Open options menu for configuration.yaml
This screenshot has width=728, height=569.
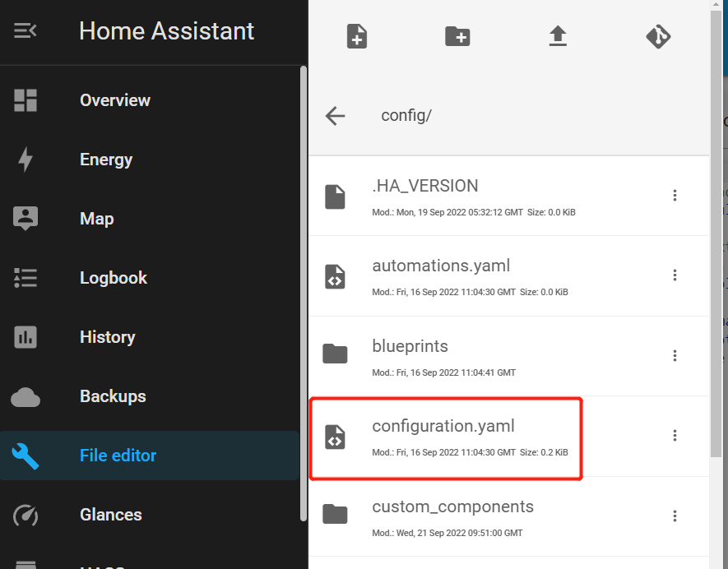[675, 435]
